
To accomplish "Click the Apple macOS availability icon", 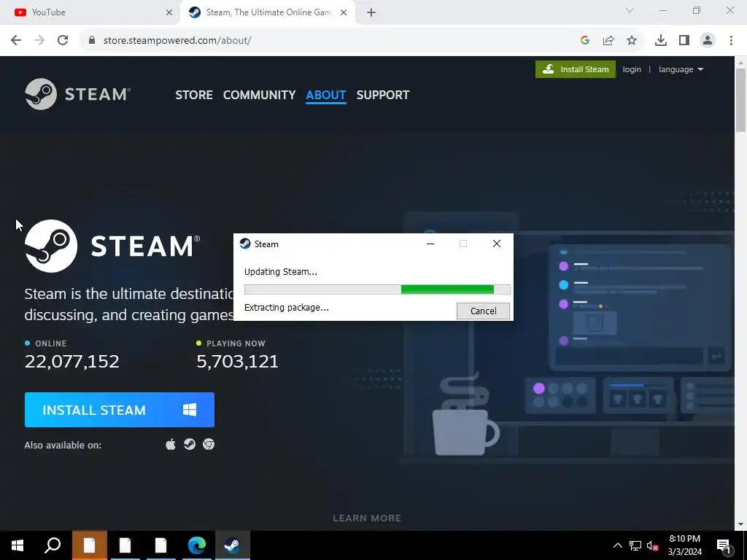I will 171,444.
